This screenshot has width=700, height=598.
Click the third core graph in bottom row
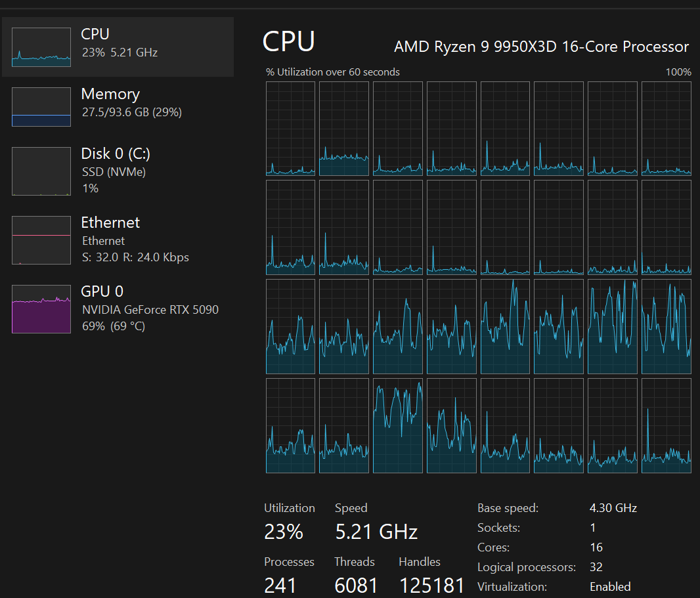click(x=398, y=426)
